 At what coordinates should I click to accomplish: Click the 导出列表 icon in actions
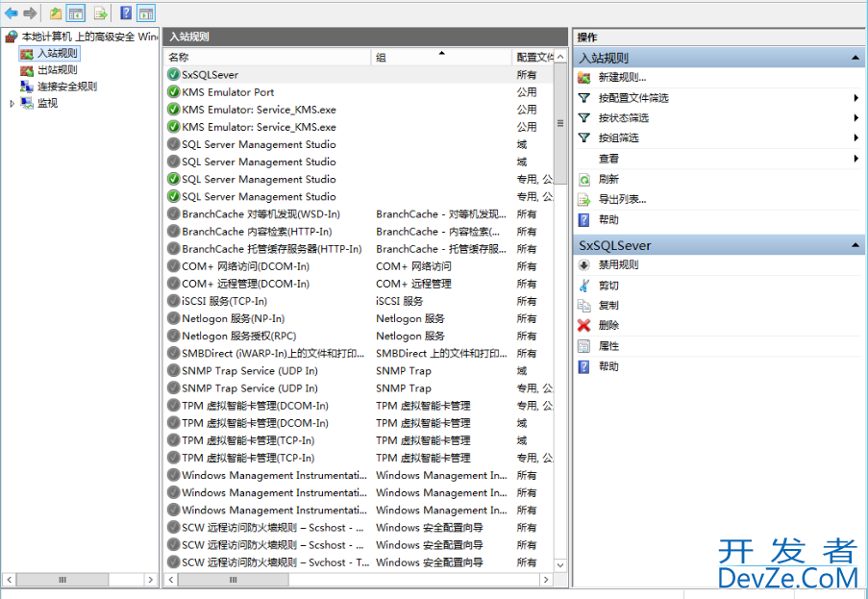584,199
